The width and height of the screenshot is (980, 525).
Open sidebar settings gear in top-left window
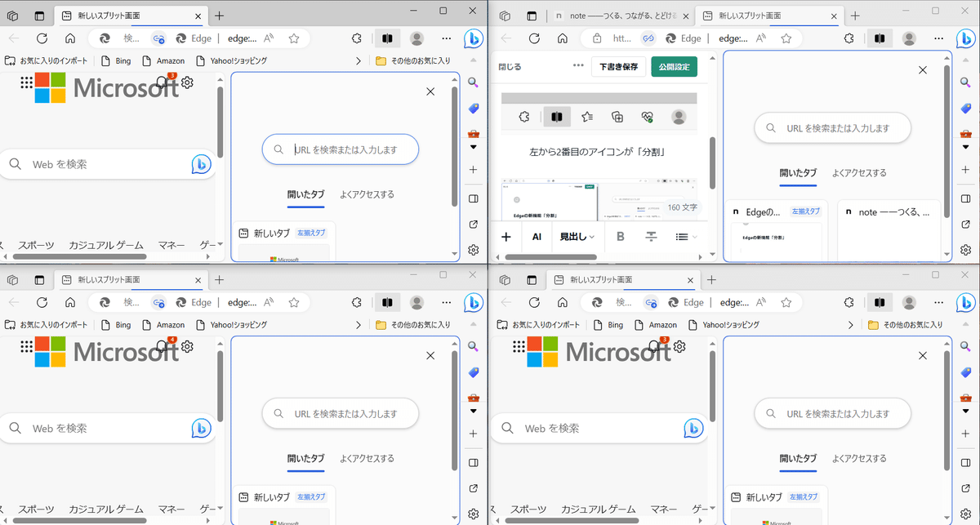[473, 250]
